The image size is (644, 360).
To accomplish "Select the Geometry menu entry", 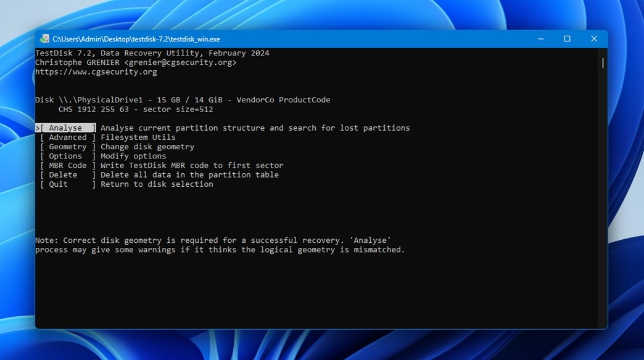I will pyautogui.click(x=68, y=147).
